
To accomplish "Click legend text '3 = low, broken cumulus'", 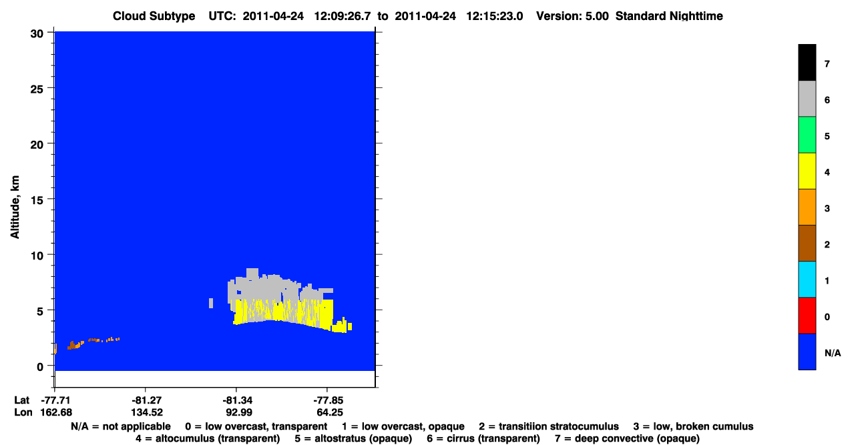I will click(x=693, y=426).
